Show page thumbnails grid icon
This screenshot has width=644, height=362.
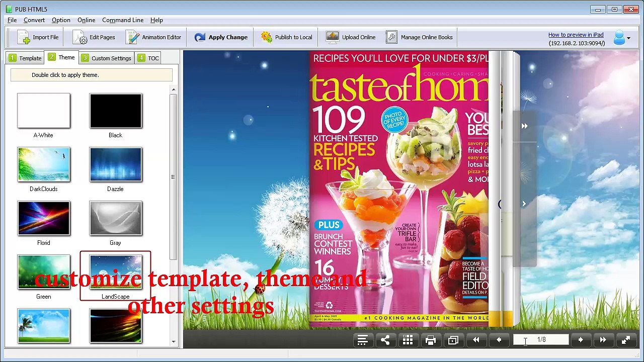tap(408, 340)
